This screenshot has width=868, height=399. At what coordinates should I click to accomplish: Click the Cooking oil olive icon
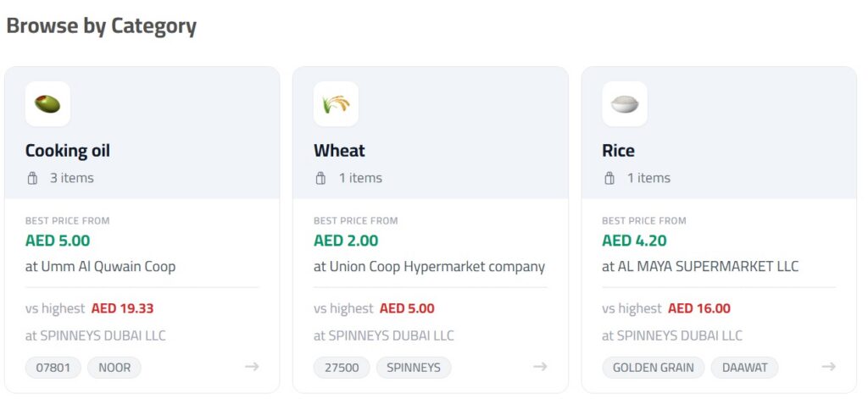[47, 104]
